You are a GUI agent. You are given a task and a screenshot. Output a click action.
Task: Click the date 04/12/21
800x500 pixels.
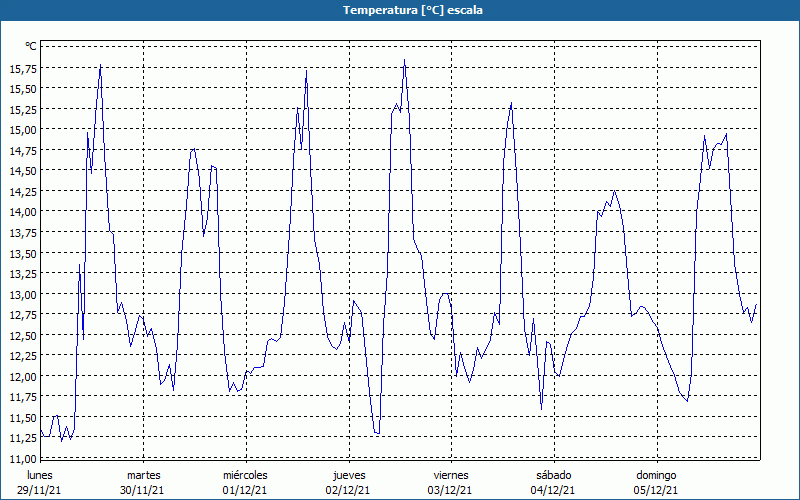pyautogui.click(x=553, y=490)
